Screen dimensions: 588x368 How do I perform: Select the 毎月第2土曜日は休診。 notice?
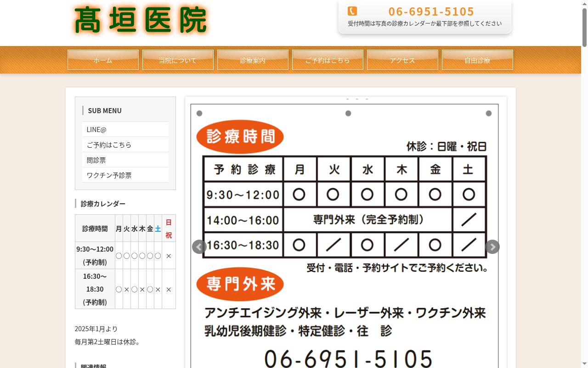coord(107,342)
